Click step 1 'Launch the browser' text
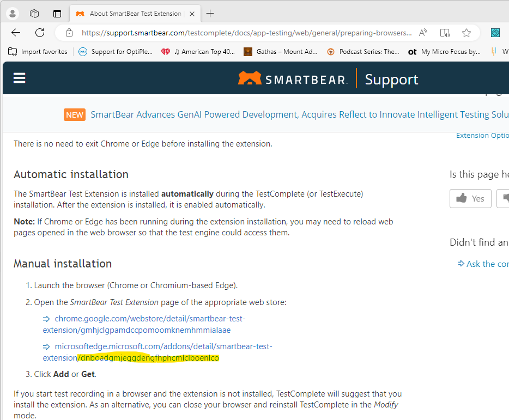Screen dimensions: 509x420 [136, 285]
